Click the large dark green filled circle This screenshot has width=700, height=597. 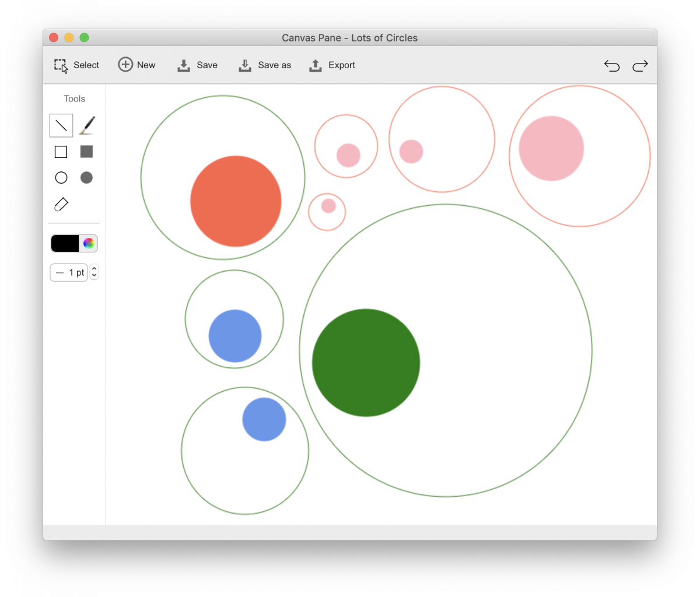pos(366,363)
